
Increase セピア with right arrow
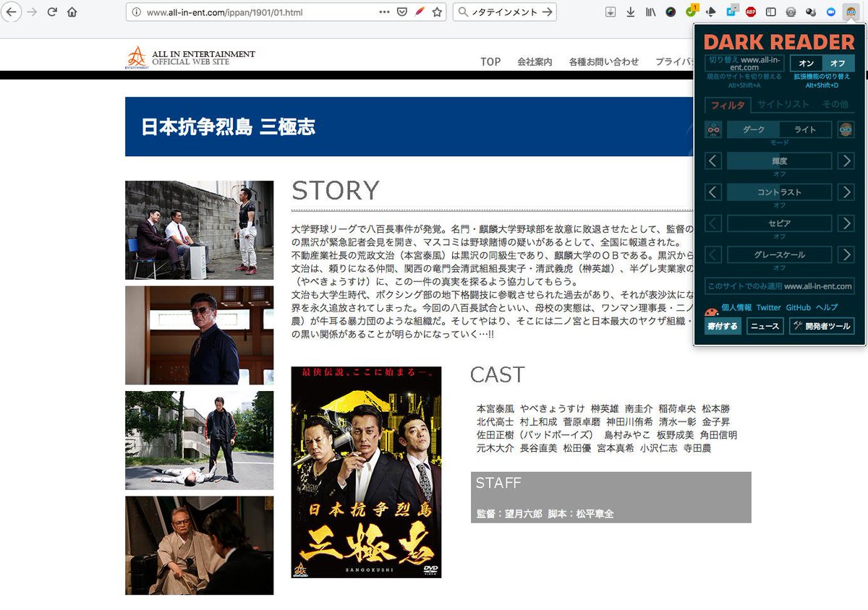(x=846, y=223)
